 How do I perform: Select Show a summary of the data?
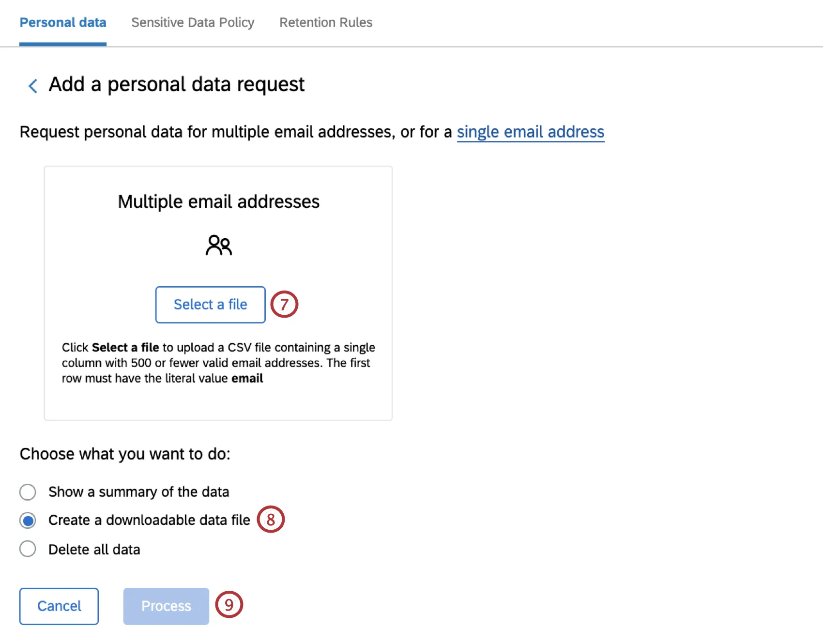pos(28,492)
